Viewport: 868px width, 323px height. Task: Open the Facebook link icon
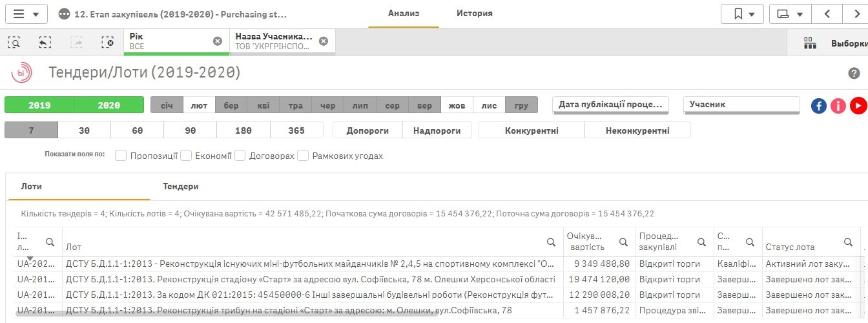(x=819, y=105)
